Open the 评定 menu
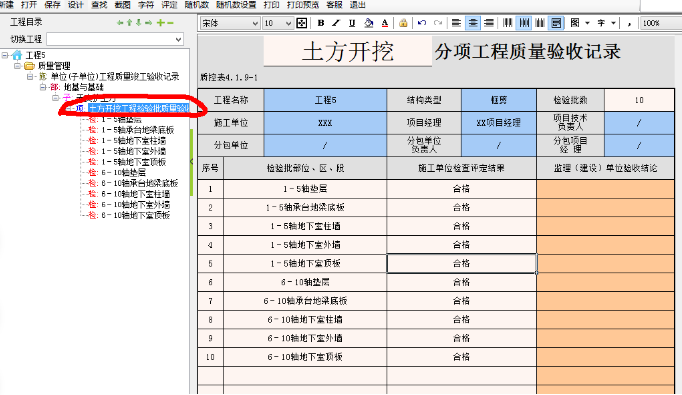The width and height of the screenshot is (682, 395). tap(169, 5)
